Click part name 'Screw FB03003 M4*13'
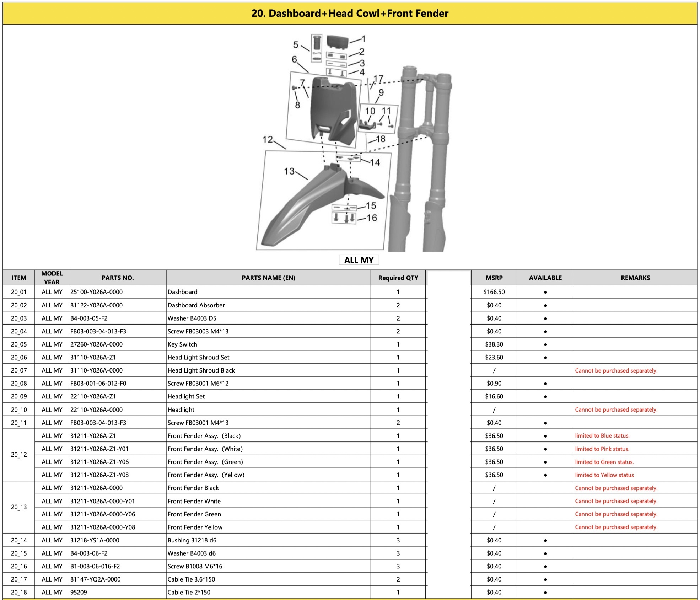This screenshot has width=700, height=600. 198,331
